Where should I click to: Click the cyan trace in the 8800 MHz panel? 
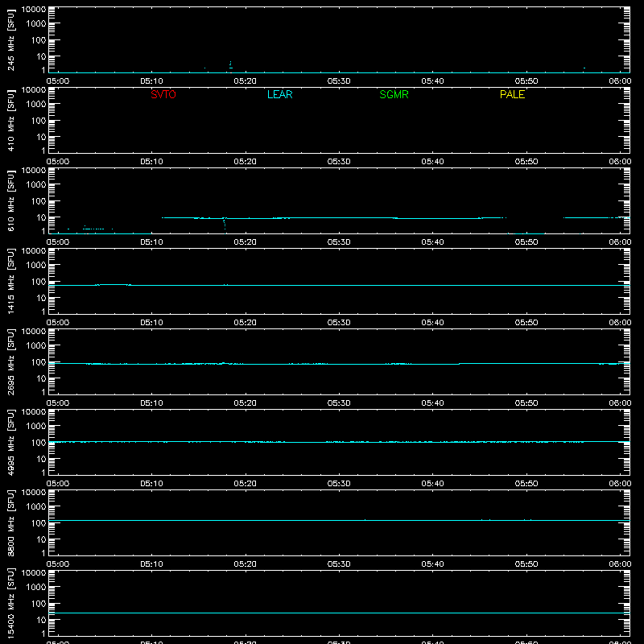(339, 520)
